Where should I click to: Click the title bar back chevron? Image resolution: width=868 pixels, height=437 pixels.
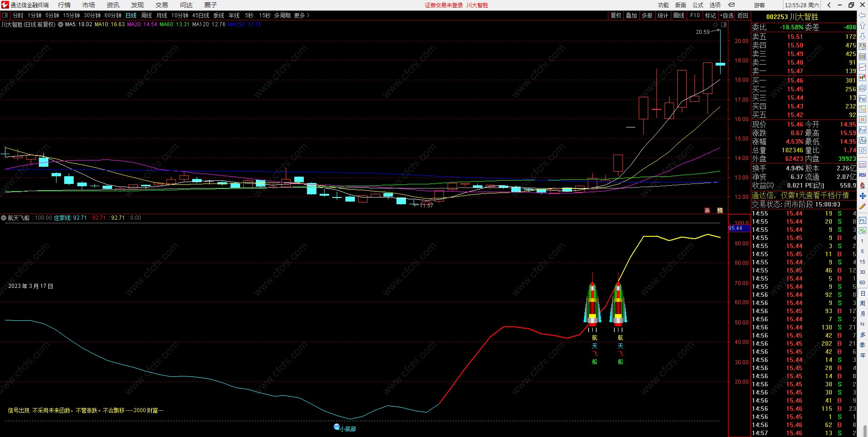(829, 5)
